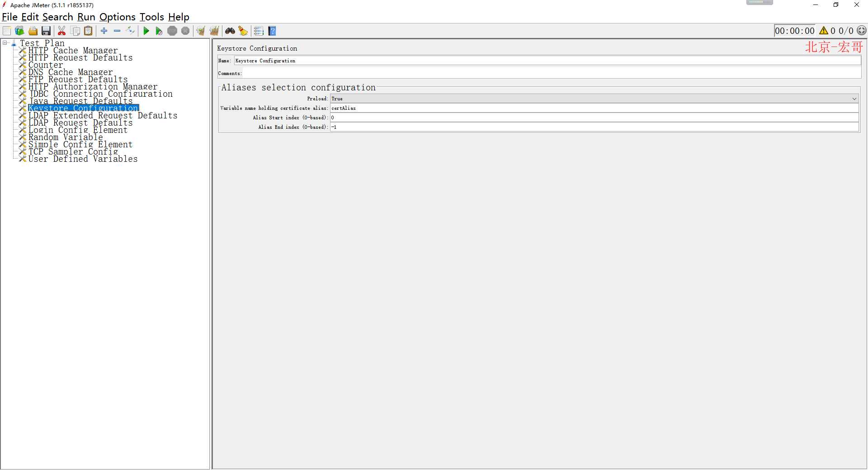Select LDAP Request Defaults element
The image size is (868, 470).
point(80,122)
